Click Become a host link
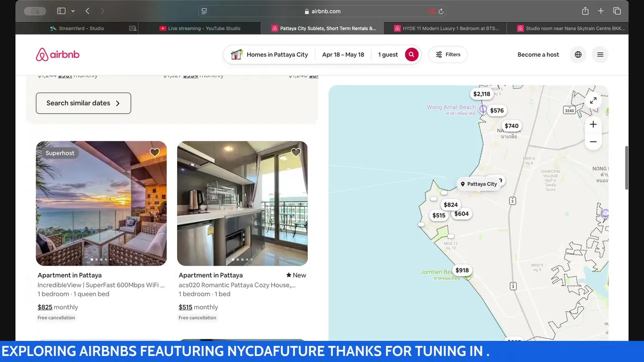 click(538, 54)
